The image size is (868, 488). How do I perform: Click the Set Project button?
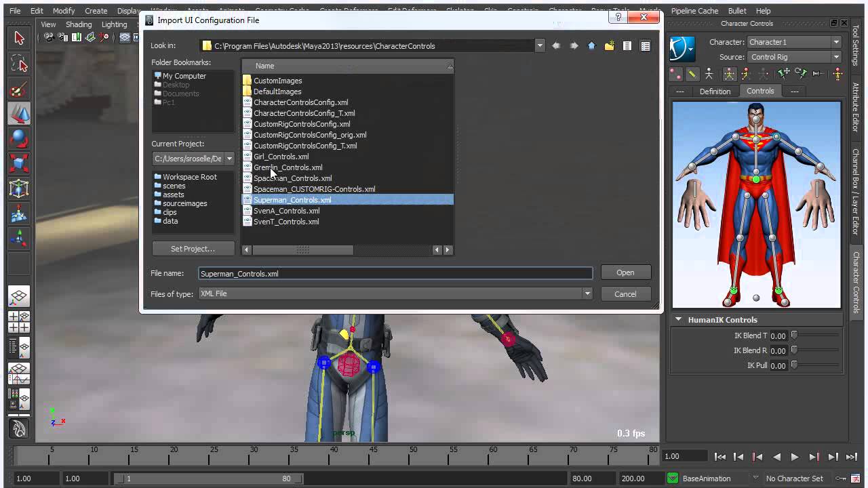coord(193,249)
